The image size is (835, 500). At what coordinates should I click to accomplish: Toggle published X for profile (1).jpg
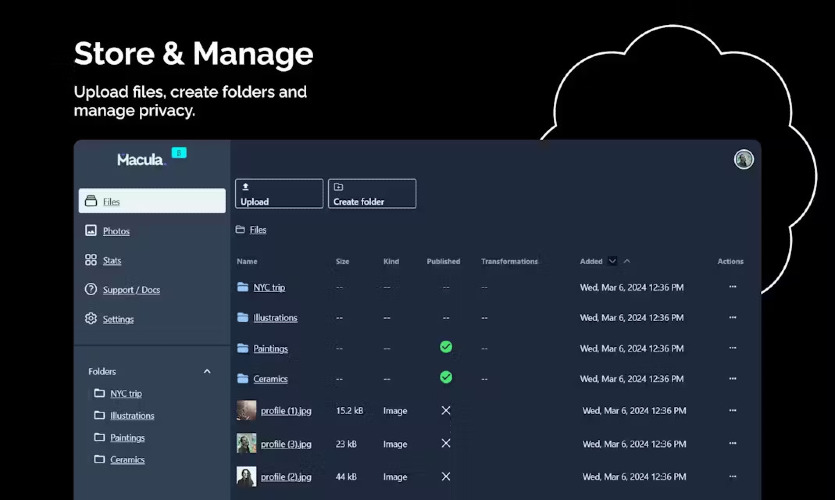(446, 411)
